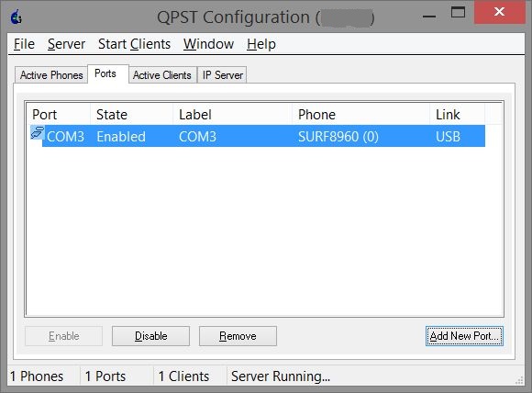
Task: Click the QPST application icon in title bar
Action: pyautogui.click(x=16, y=17)
